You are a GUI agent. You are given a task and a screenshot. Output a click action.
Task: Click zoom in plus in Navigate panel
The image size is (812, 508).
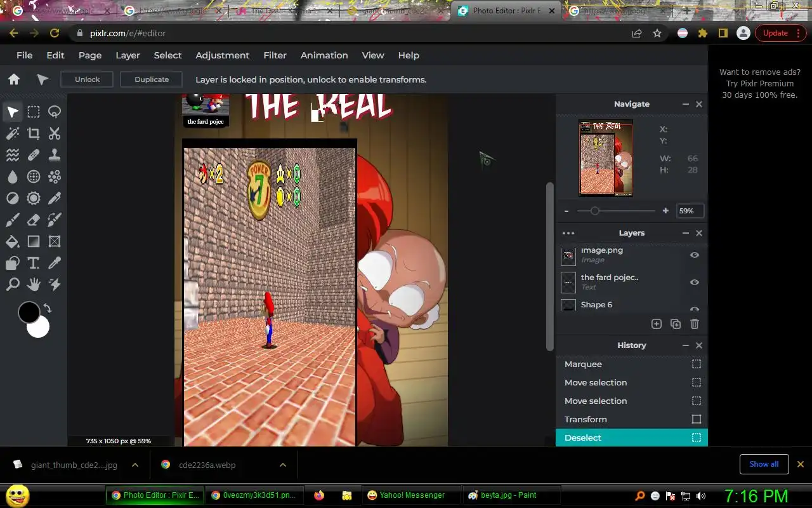(x=665, y=211)
